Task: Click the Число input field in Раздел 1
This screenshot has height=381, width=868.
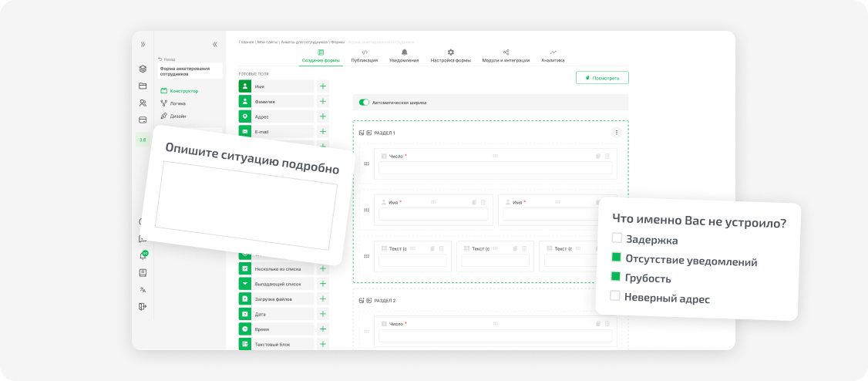Action: 496,168
